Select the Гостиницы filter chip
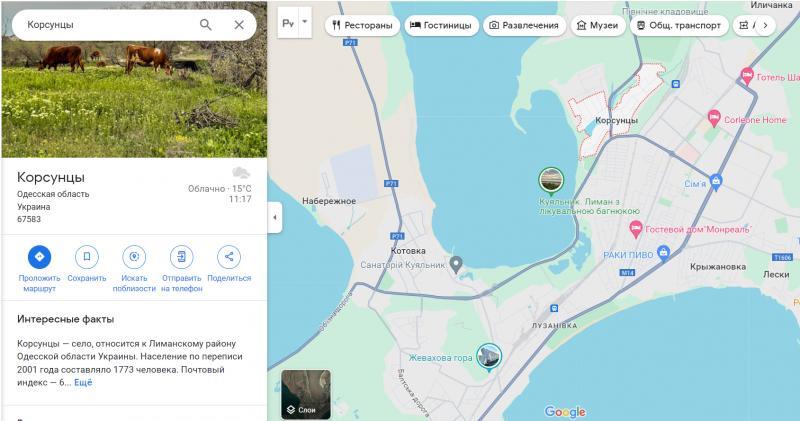This screenshot has height=421, width=800. [442, 25]
